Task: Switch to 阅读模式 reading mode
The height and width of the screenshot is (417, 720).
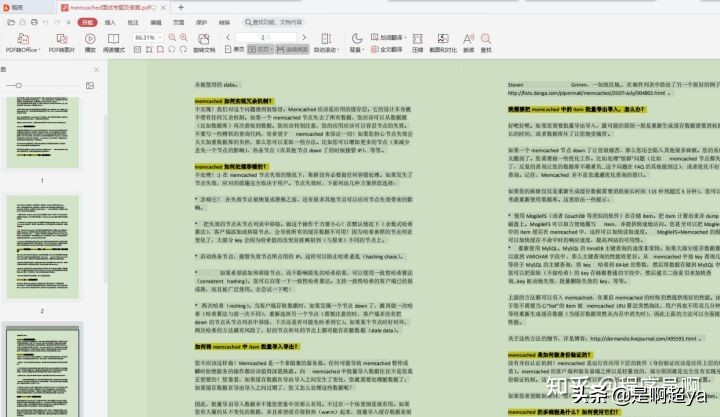Action: tap(113, 43)
